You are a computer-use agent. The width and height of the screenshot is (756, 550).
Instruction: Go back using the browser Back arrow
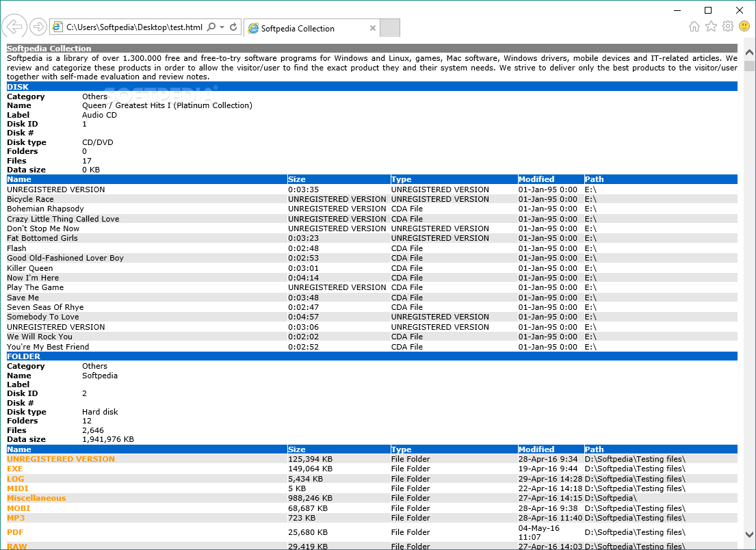(x=14, y=27)
